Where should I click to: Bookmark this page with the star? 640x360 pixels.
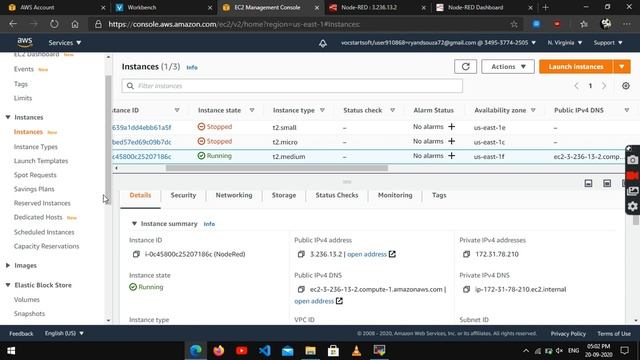pos(514,24)
